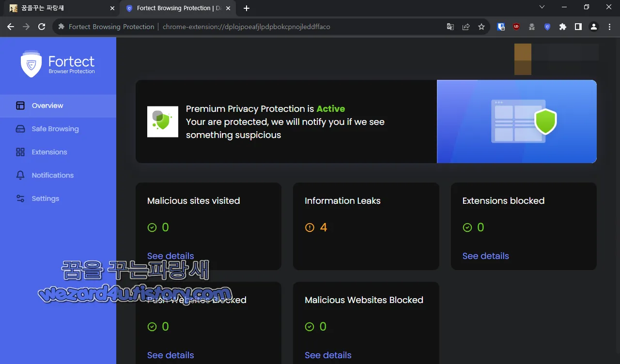Open the Chrome three-dot menu
Screen dimensions: 620x364
[609, 27]
